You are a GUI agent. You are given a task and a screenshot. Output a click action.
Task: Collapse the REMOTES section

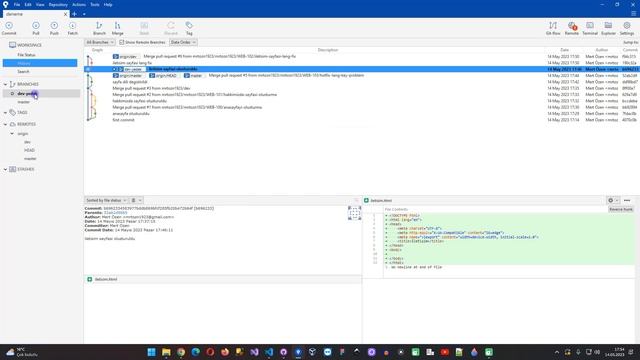tap(5, 124)
